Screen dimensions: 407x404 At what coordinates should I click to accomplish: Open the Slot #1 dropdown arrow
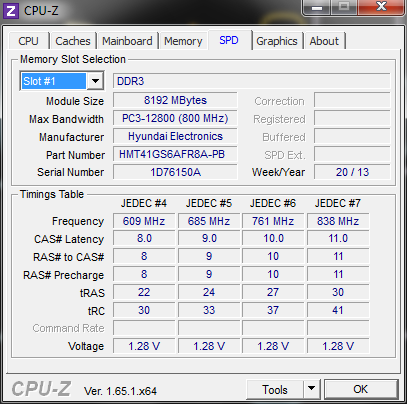pyautogui.click(x=95, y=81)
